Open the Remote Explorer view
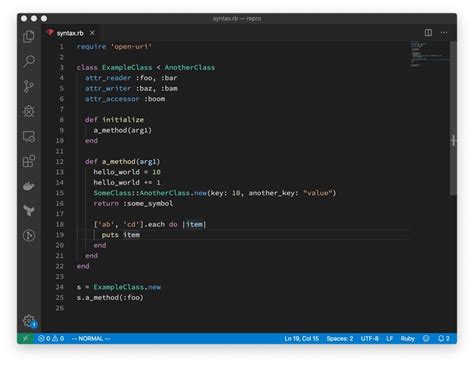Screen dimensions: 474x365 click(x=29, y=136)
